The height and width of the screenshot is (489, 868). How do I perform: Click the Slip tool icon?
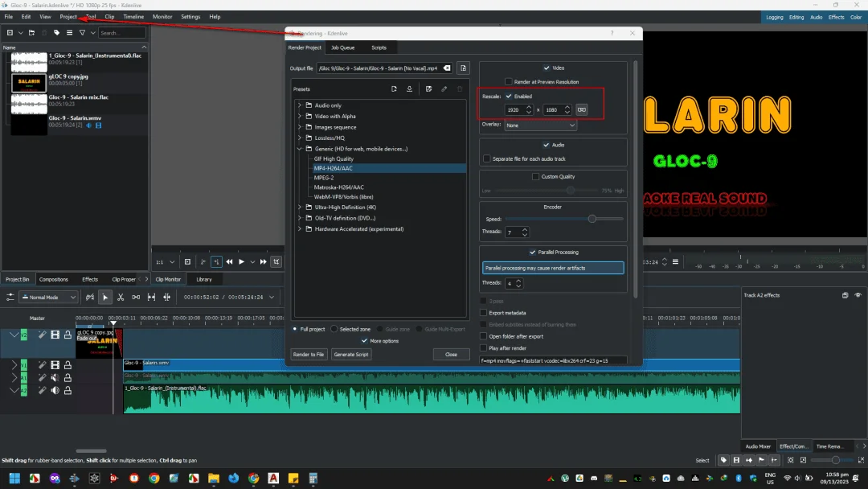tap(151, 298)
